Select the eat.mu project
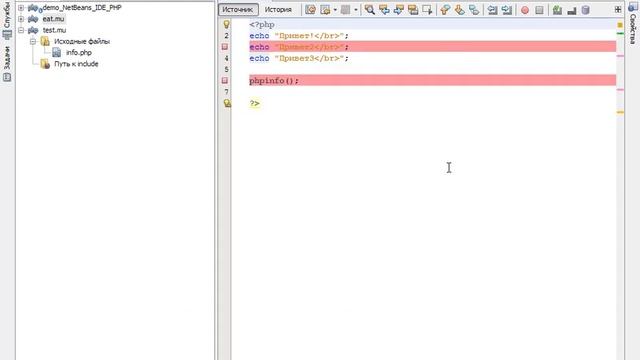 pyautogui.click(x=53, y=19)
